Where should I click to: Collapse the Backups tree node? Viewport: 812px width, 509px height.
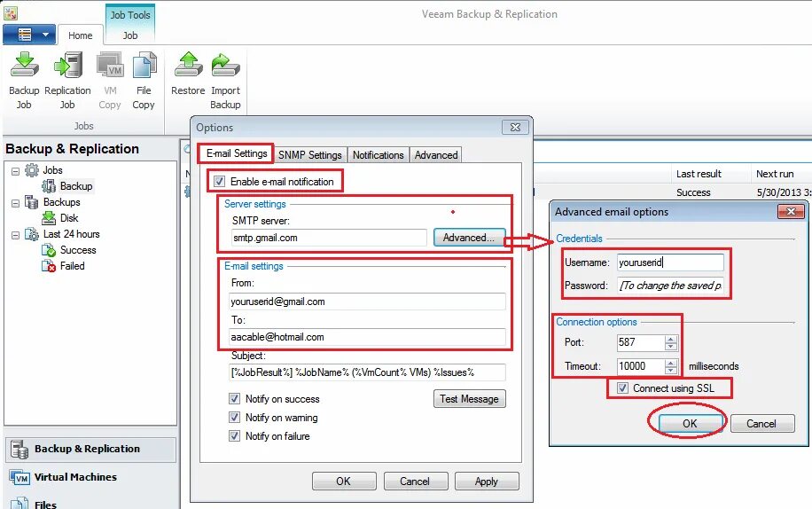[16, 203]
